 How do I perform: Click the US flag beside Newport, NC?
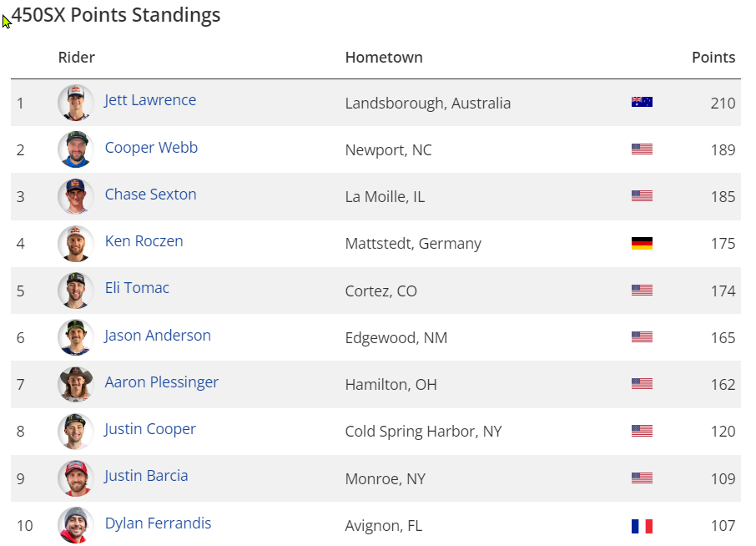[642, 149]
